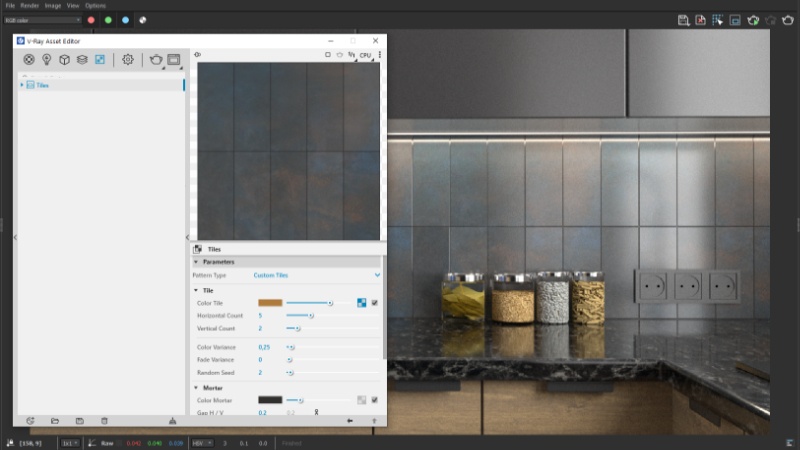Open V-Ray render Settings gear
Image resolution: width=800 pixels, height=450 pixels.
pos(128,60)
